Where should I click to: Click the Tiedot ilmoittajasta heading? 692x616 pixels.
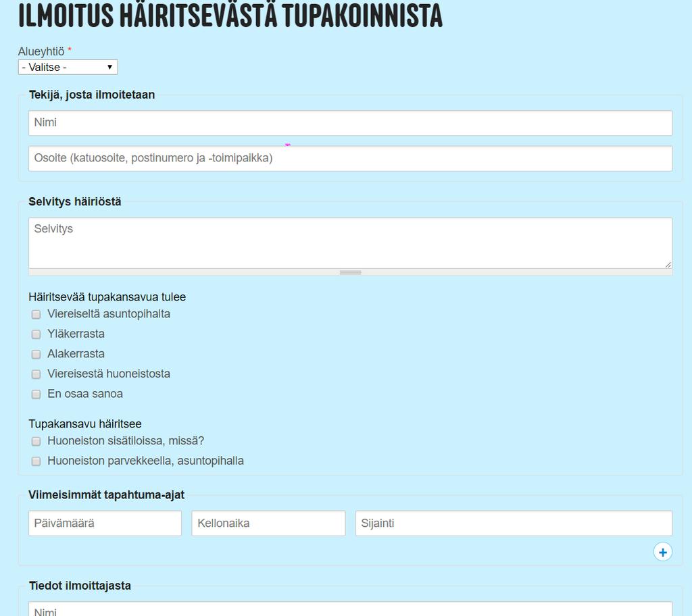pos(80,586)
